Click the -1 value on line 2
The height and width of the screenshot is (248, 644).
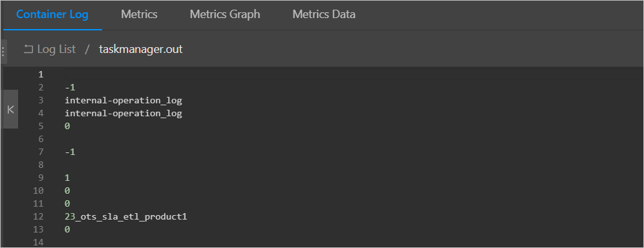click(x=70, y=87)
